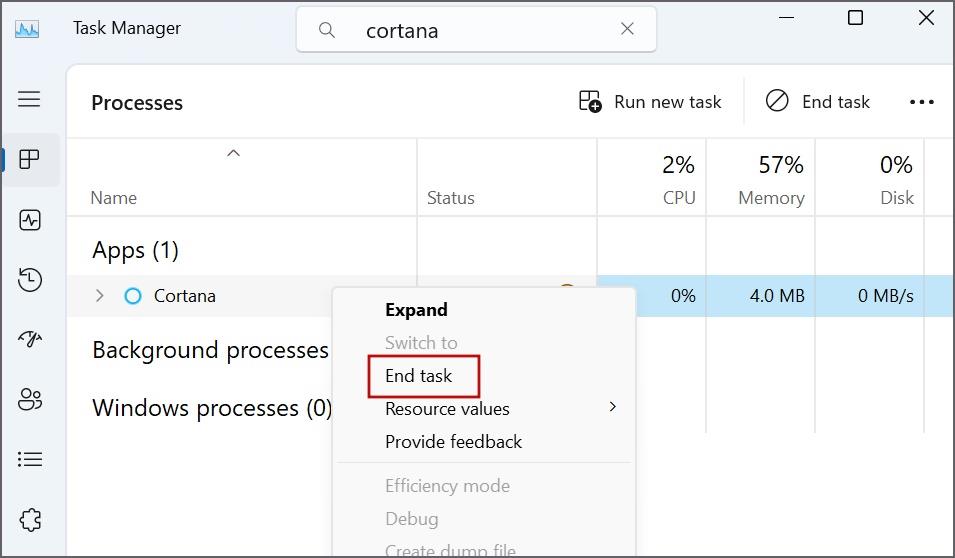
Task: Close the Task Manager window
Action: click(926, 18)
